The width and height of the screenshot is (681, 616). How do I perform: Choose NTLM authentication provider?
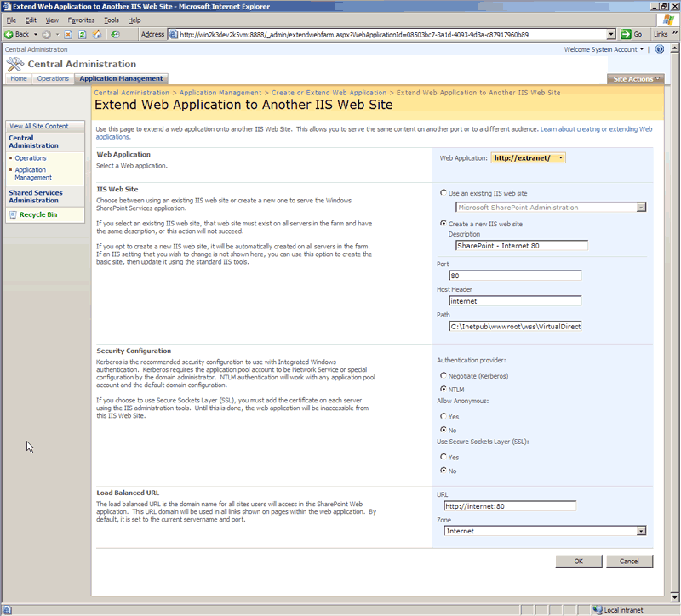[443, 389]
